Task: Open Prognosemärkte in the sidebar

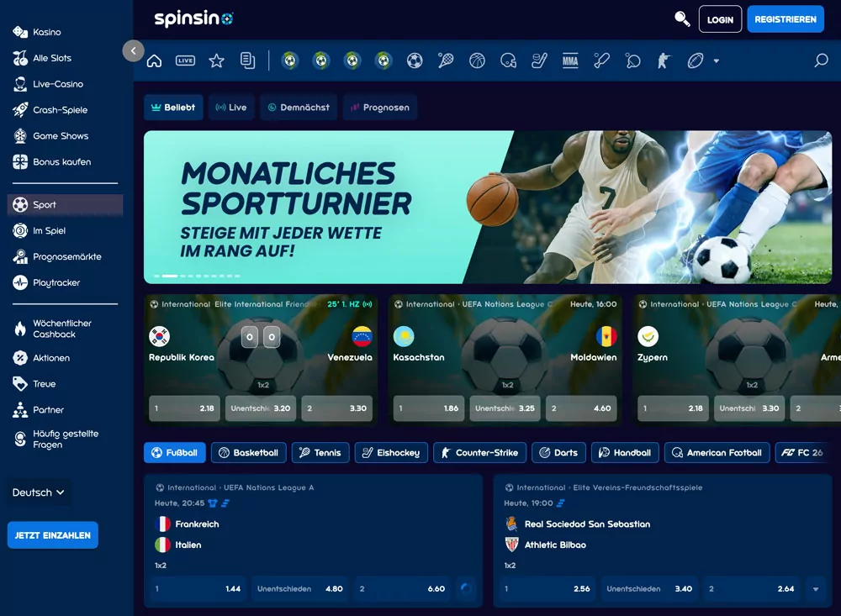Action: (65, 257)
